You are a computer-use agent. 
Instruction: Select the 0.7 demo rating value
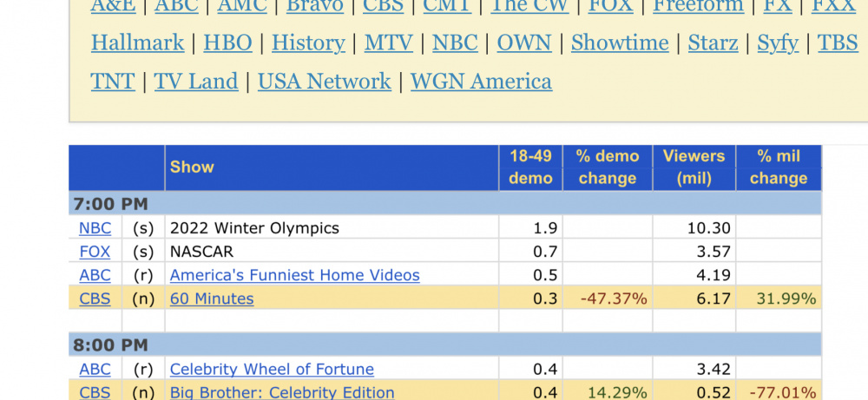545,252
